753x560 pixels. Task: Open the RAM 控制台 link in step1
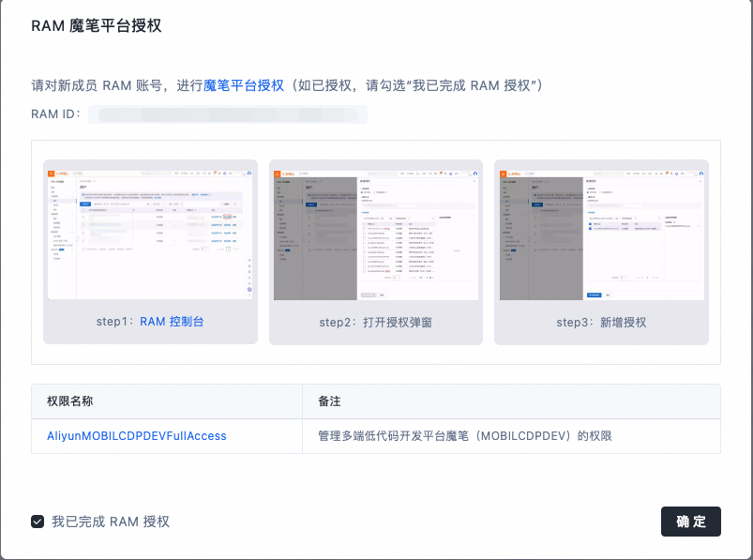pyautogui.click(x=172, y=322)
